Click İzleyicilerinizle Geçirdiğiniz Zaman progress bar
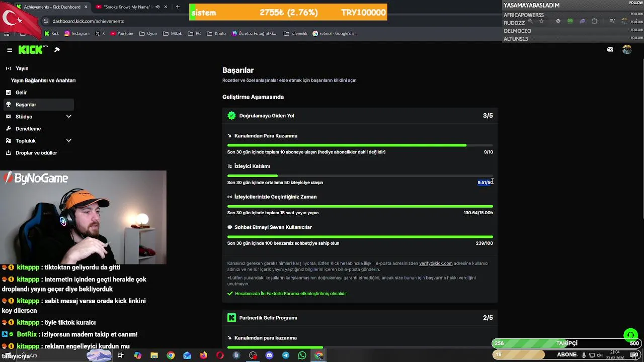 tap(360, 206)
